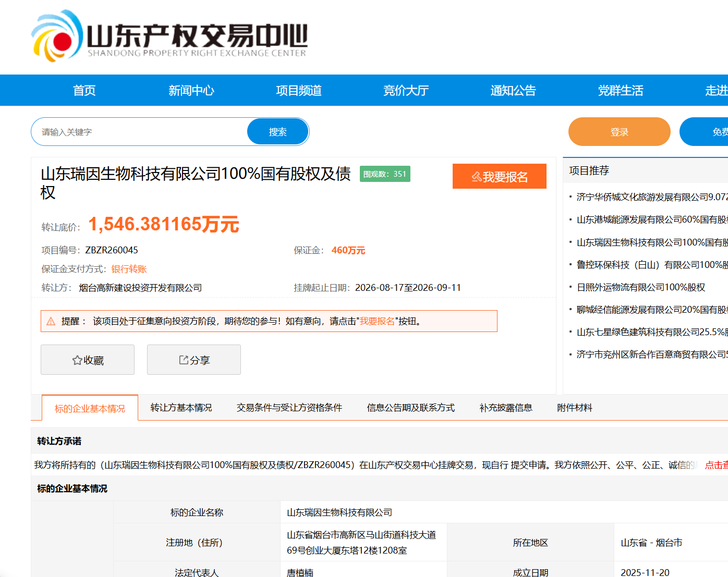Open recommended project 鲁控环保科技（白山）有限公司
The image size is (728, 577).
pyautogui.click(x=652, y=265)
